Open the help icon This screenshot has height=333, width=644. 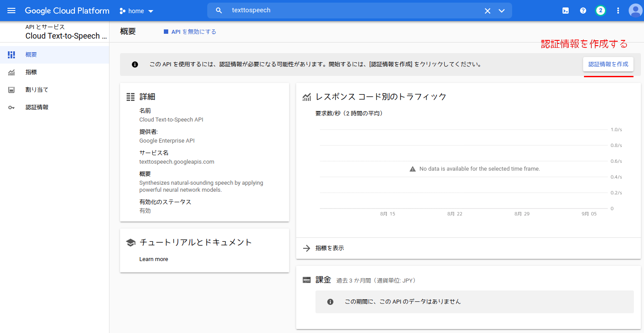(x=583, y=11)
